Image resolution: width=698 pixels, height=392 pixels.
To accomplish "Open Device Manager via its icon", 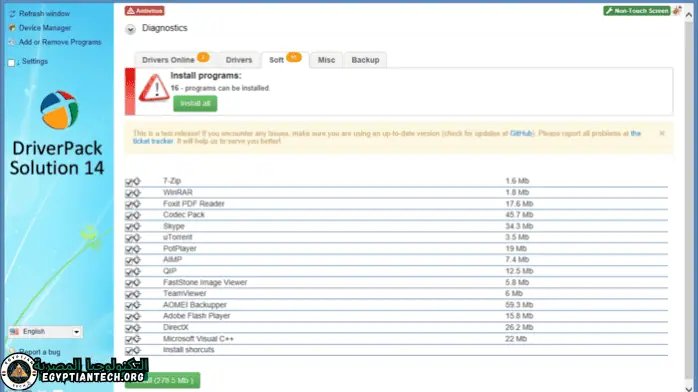I will [x=12, y=28].
